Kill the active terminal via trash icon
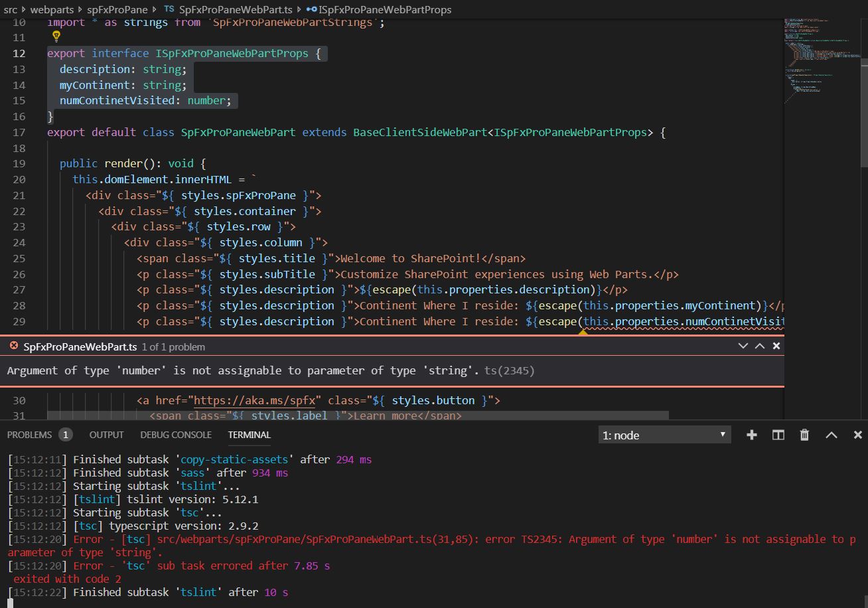The width and height of the screenshot is (868, 608). 804,435
